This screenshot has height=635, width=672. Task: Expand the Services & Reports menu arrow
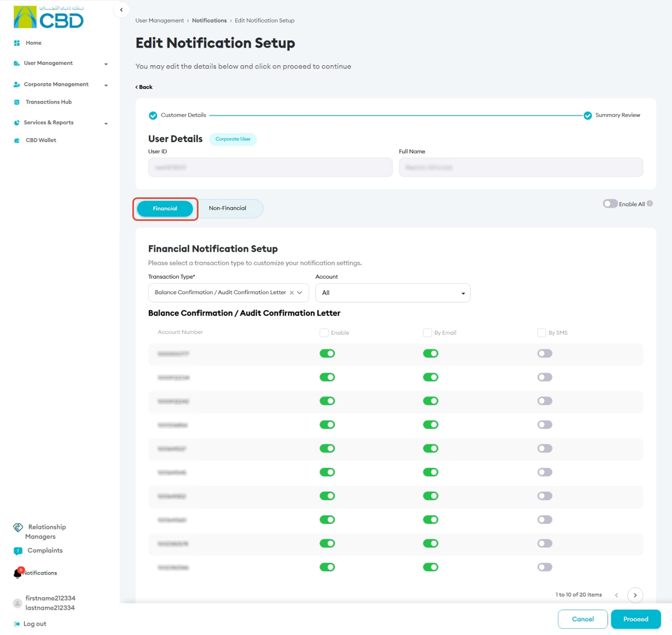pos(106,124)
